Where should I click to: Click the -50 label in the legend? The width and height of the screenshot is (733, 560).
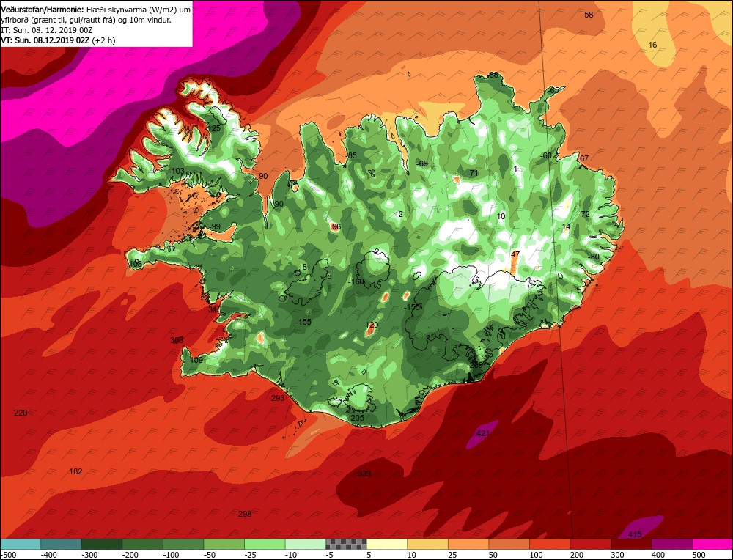(211, 555)
